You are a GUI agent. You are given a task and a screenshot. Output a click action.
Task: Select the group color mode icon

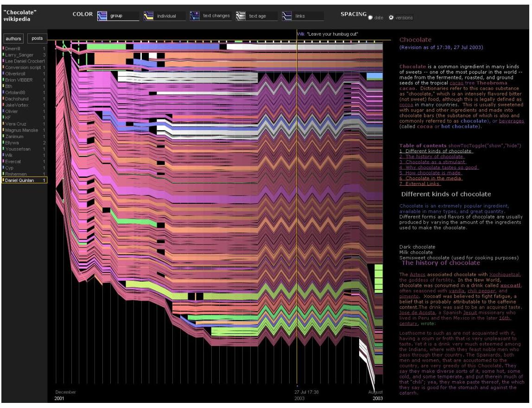coord(102,16)
